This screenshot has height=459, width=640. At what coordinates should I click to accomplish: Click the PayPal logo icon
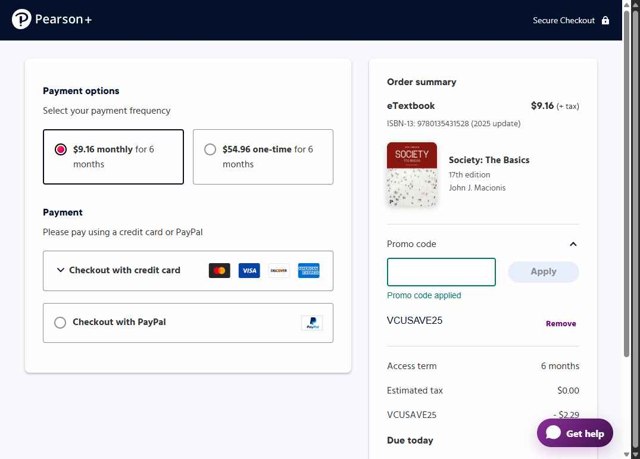312,323
